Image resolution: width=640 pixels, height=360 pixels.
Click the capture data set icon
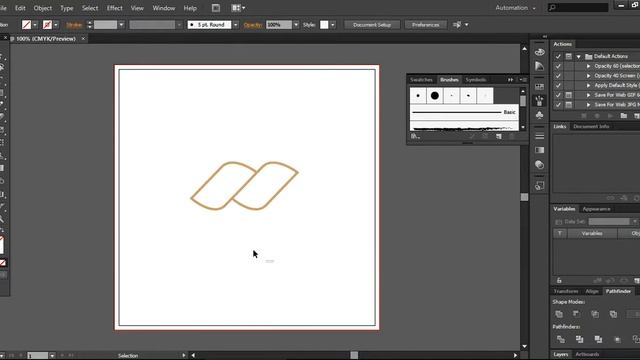tap(558, 222)
